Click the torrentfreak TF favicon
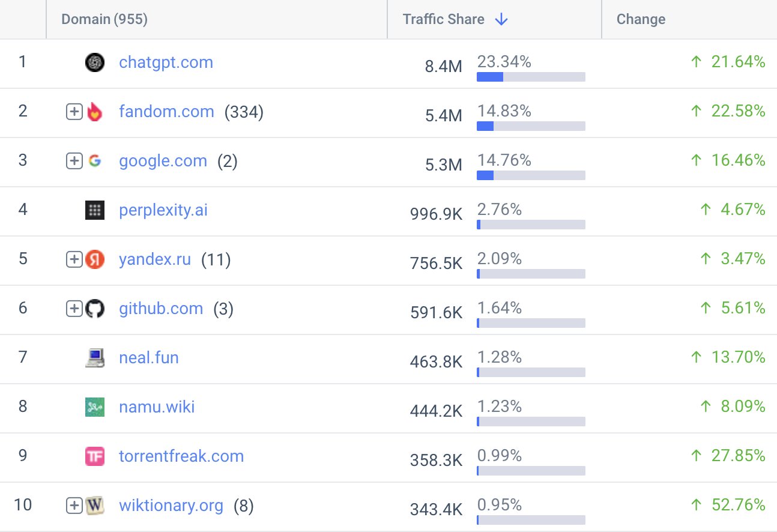Viewport: 777px width, 532px height. point(95,456)
